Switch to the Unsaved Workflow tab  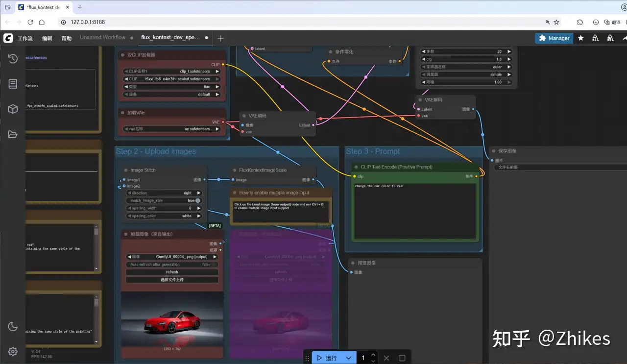pos(102,38)
